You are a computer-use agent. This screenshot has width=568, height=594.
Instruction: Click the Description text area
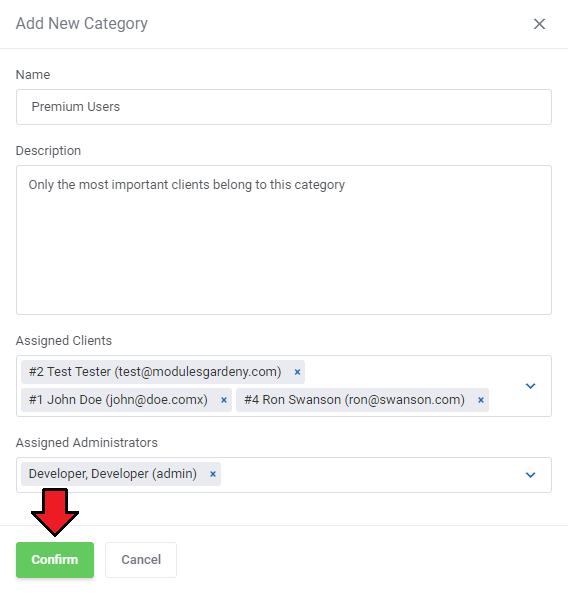[x=284, y=240]
